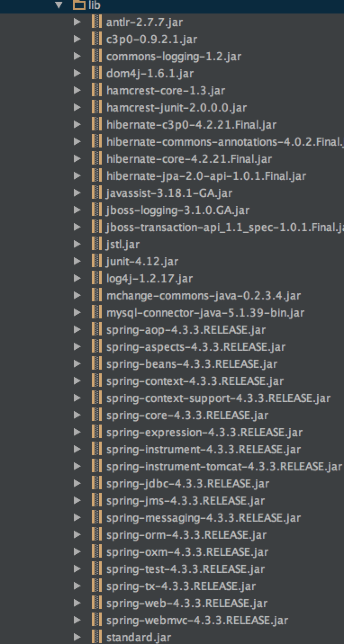Screen dimensions: 344x644
Task: Select mchange-commons-java-0.2.3.4.jar file name
Action: 204,295
